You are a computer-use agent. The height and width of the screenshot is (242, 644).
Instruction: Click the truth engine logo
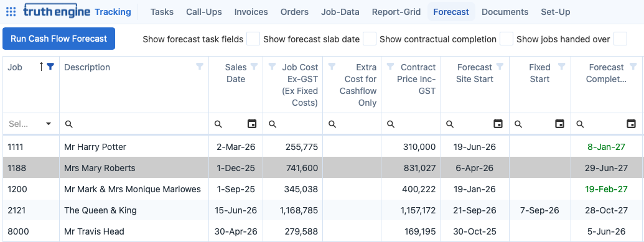coord(57,11)
